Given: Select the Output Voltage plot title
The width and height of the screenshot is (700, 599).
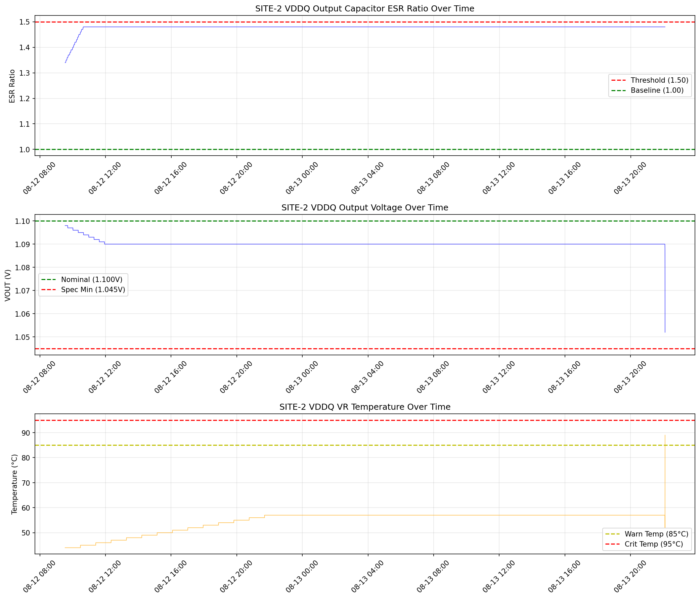Looking at the screenshot, I should pos(364,207).
